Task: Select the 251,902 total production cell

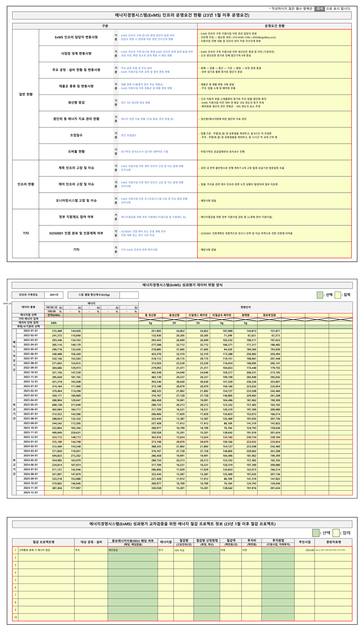Action: tap(150, 331)
